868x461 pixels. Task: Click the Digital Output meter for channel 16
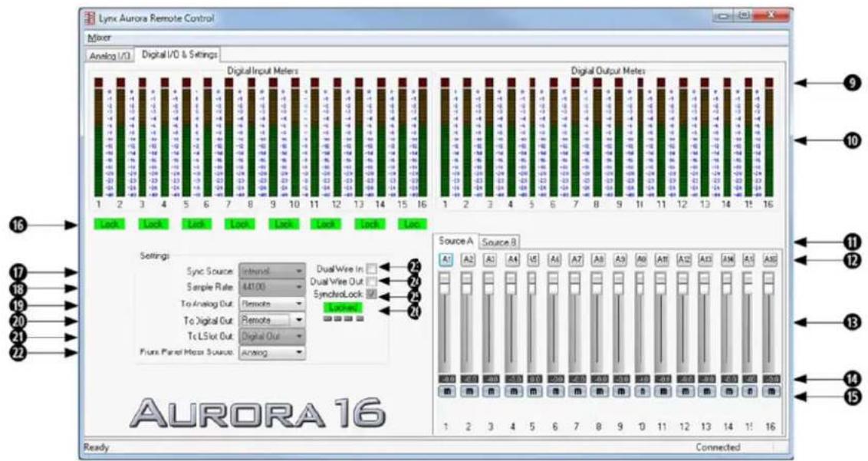769,137
